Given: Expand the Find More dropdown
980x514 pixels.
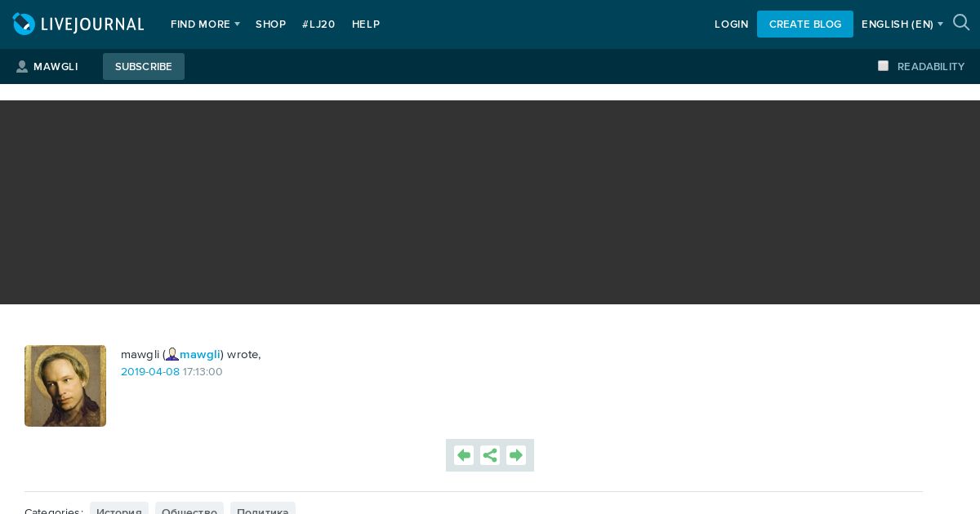Looking at the screenshot, I should click(205, 24).
